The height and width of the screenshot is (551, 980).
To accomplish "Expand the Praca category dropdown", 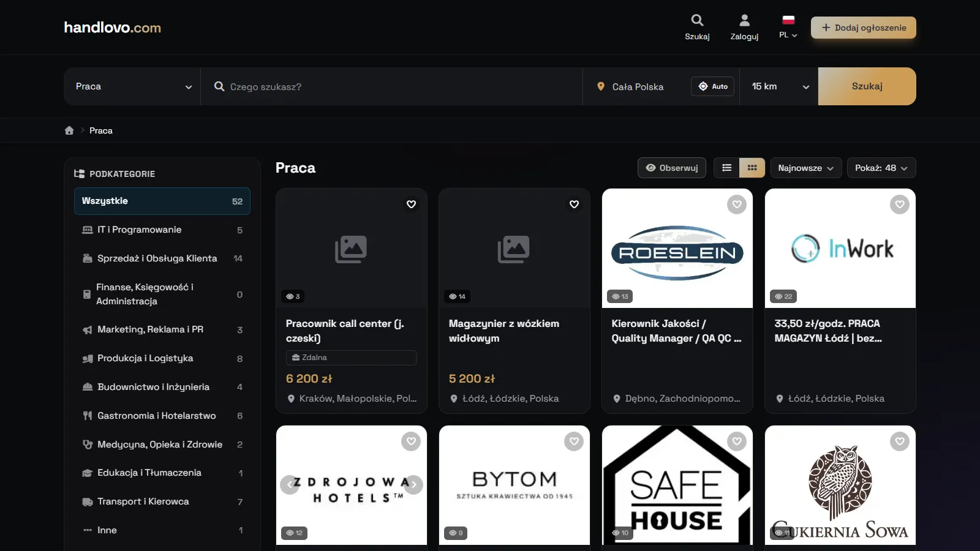I will click(x=132, y=86).
